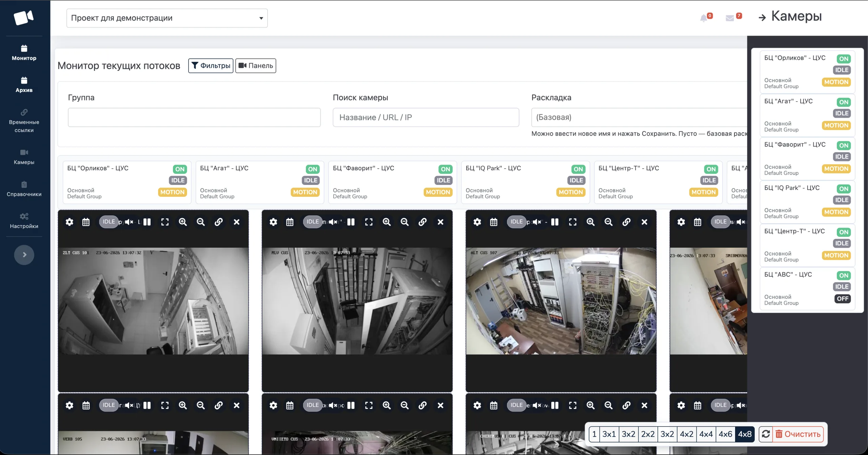Image resolution: width=868 pixels, height=455 pixels.
Task: Open archive calendar on ZLT CUS 101 tile
Action: (x=86, y=222)
